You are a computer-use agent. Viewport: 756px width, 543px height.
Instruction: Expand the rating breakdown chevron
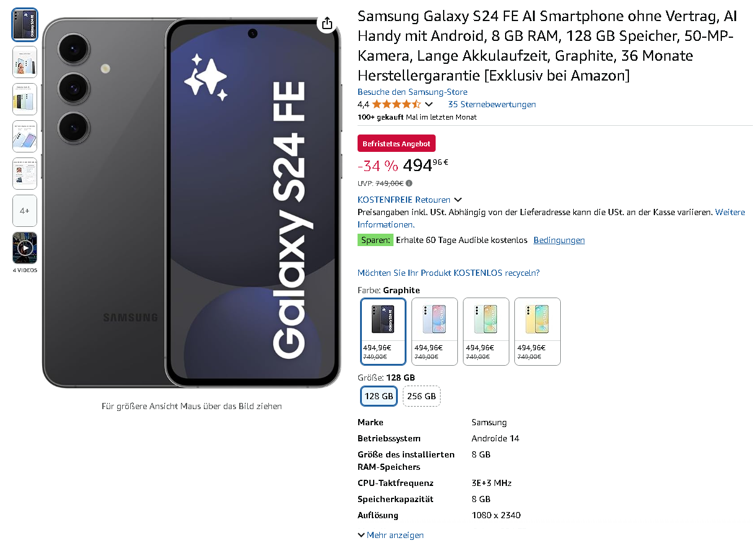point(429,104)
